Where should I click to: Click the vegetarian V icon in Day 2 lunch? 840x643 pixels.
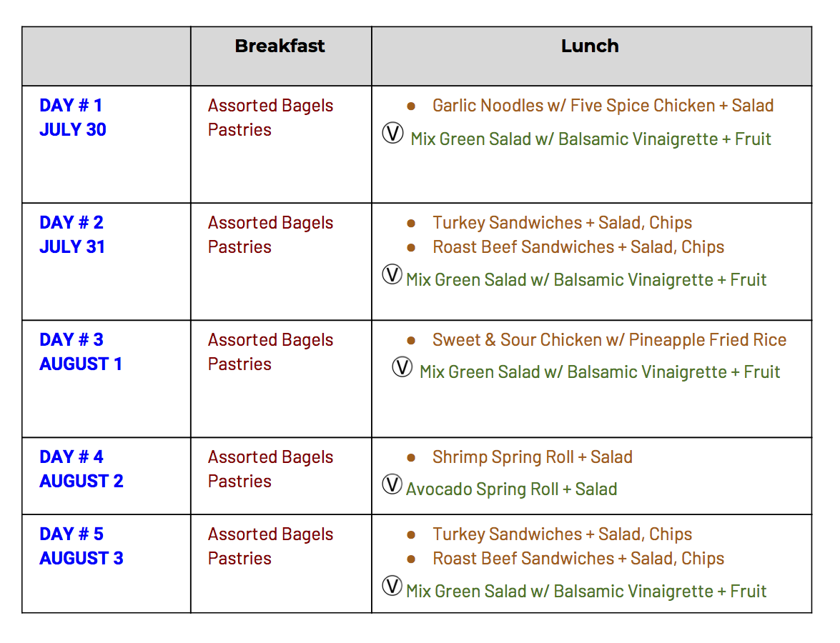pyautogui.click(x=392, y=274)
